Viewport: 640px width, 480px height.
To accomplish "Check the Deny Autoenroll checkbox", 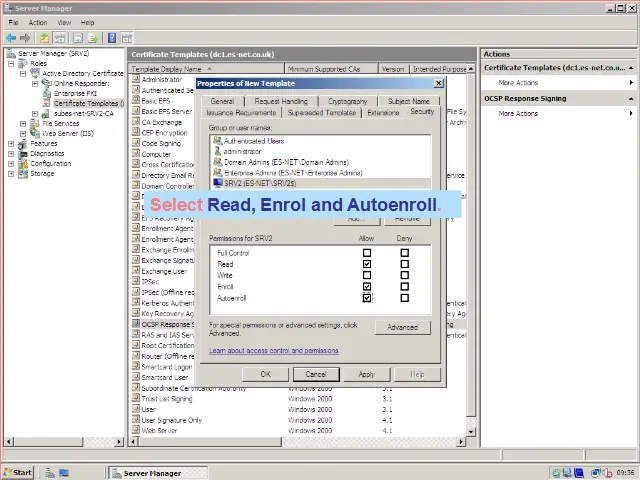I will [404, 298].
